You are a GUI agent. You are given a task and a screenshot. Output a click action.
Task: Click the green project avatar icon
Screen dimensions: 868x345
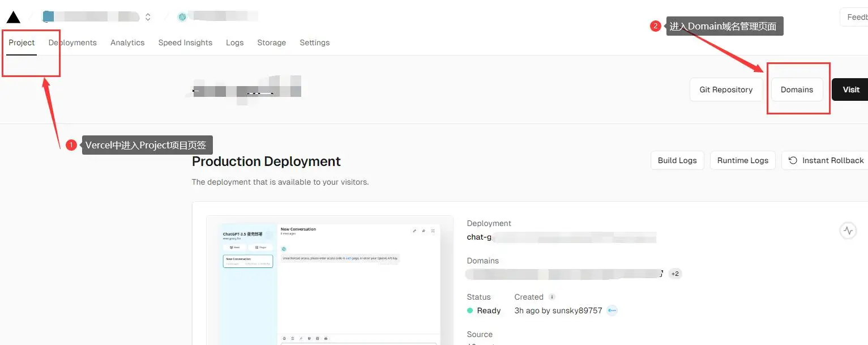[x=182, y=17]
